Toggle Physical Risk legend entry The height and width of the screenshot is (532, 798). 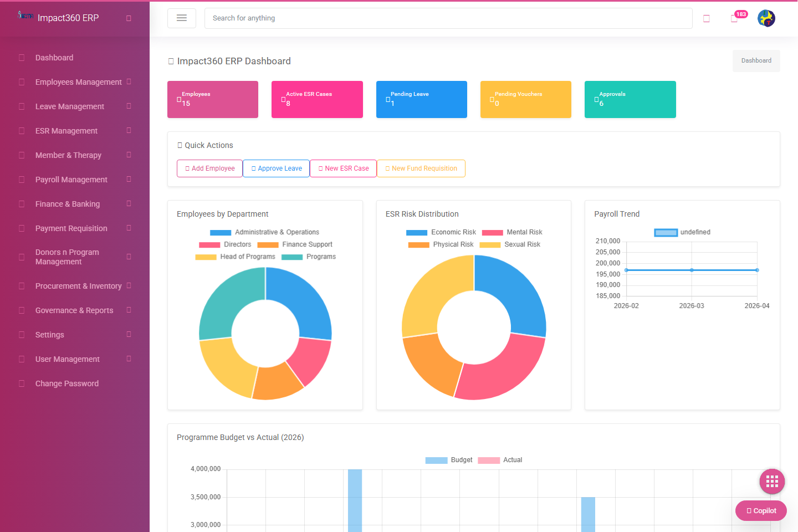tap(441, 244)
